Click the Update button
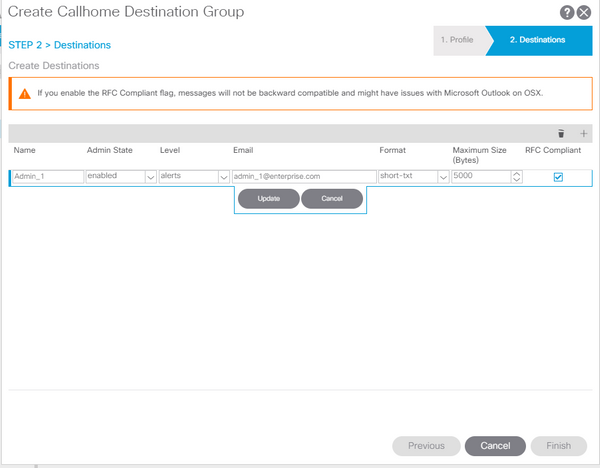The image size is (600, 468). 269,198
